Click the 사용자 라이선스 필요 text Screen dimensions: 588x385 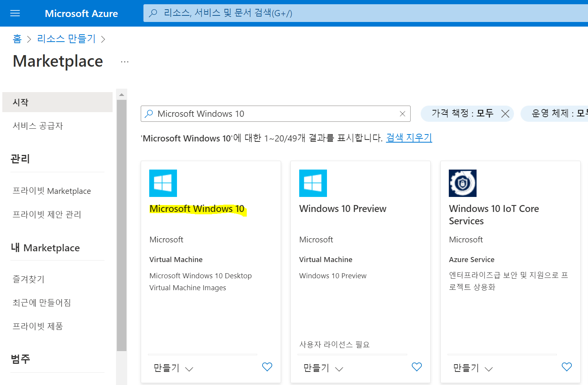pos(334,345)
